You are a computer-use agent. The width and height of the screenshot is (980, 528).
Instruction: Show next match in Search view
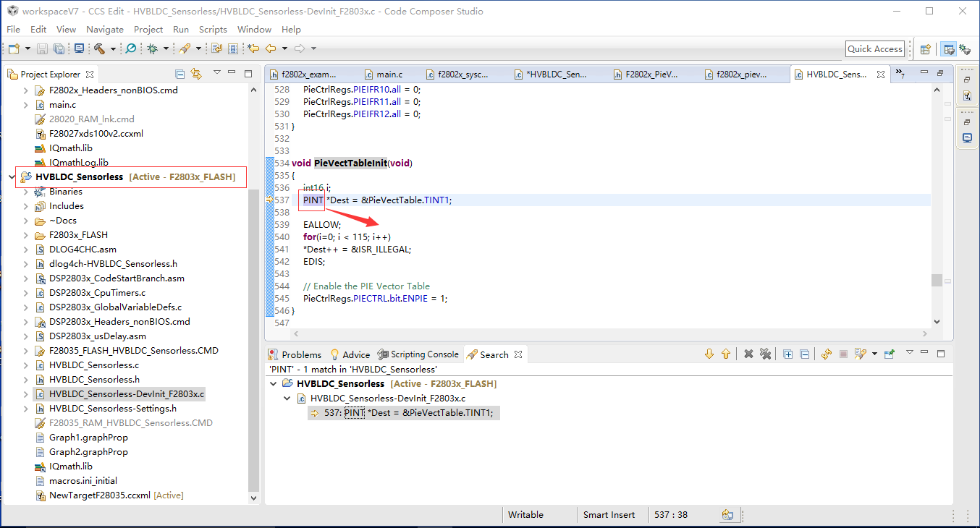[x=709, y=354]
